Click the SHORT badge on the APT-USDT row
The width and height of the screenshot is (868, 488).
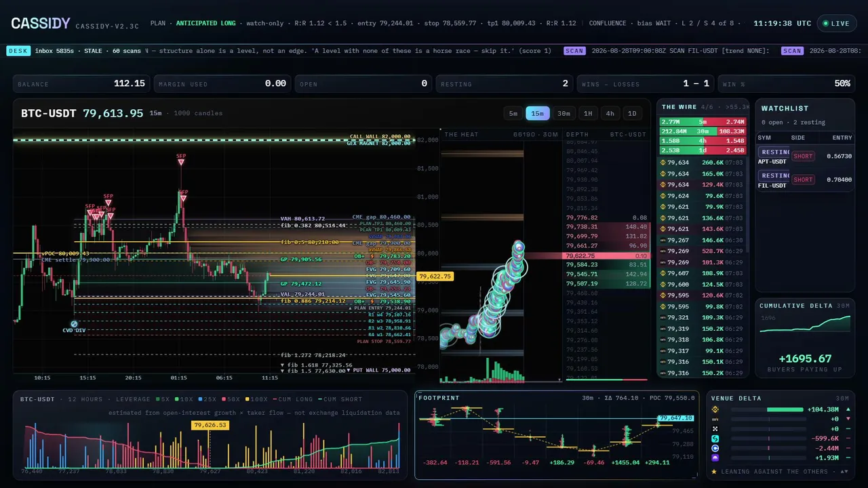[x=803, y=156]
